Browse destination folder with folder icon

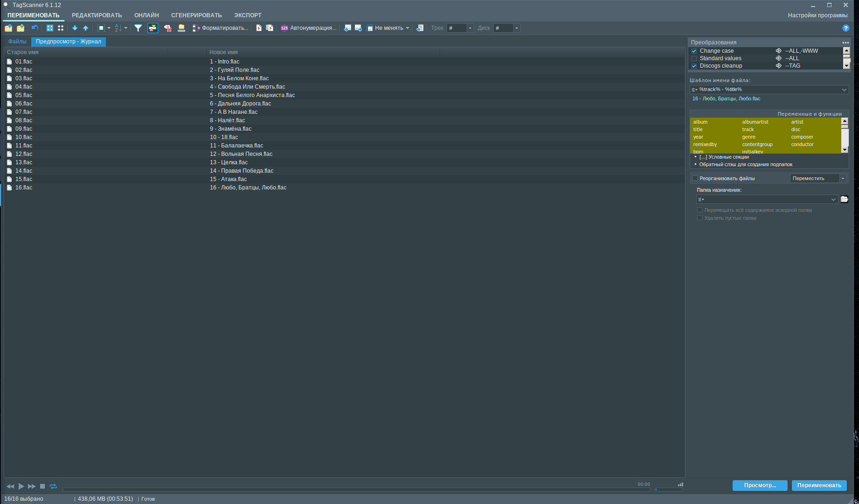(x=845, y=199)
